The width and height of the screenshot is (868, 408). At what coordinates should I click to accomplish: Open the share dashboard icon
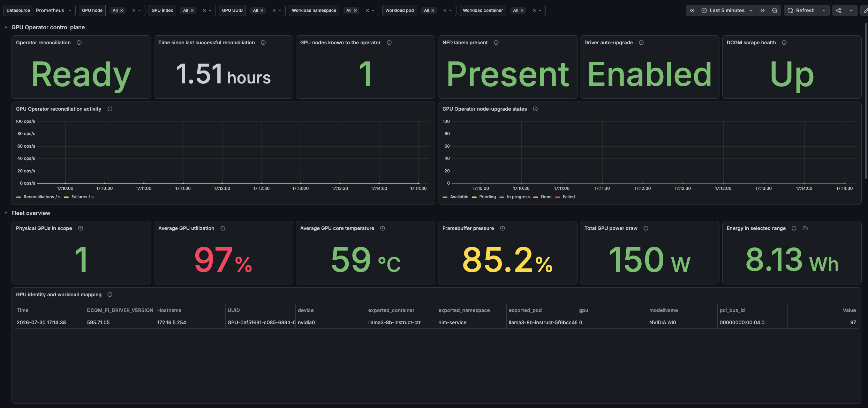click(839, 10)
